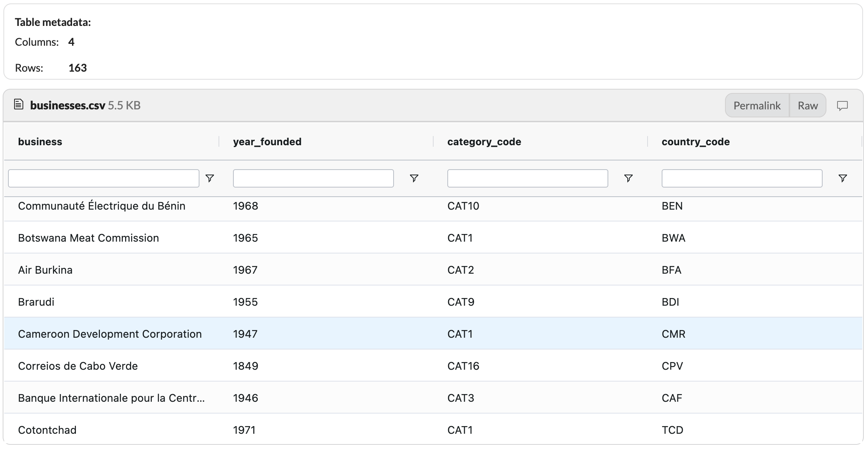
Task: Click the year_founded column filter icon
Action: click(414, 178)
